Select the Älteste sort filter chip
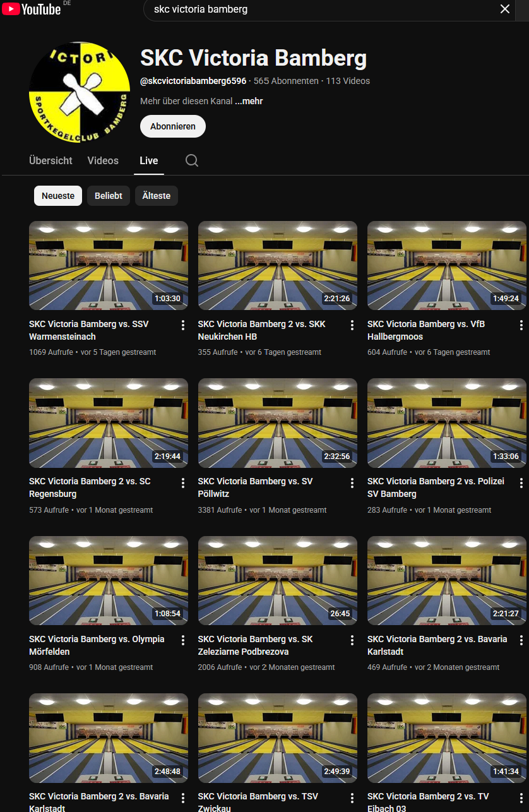This screenshot has width=529, height=812. click(x=157, y=196)
